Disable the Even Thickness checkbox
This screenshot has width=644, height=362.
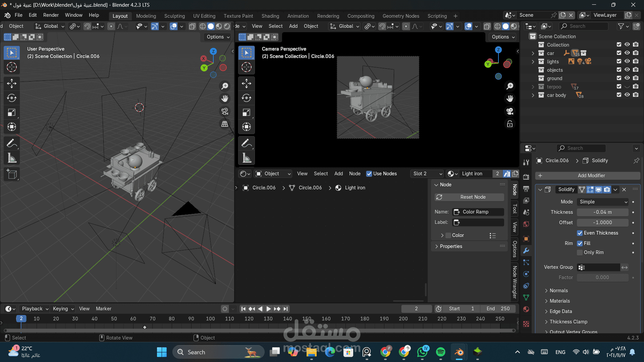pos(580,233)
